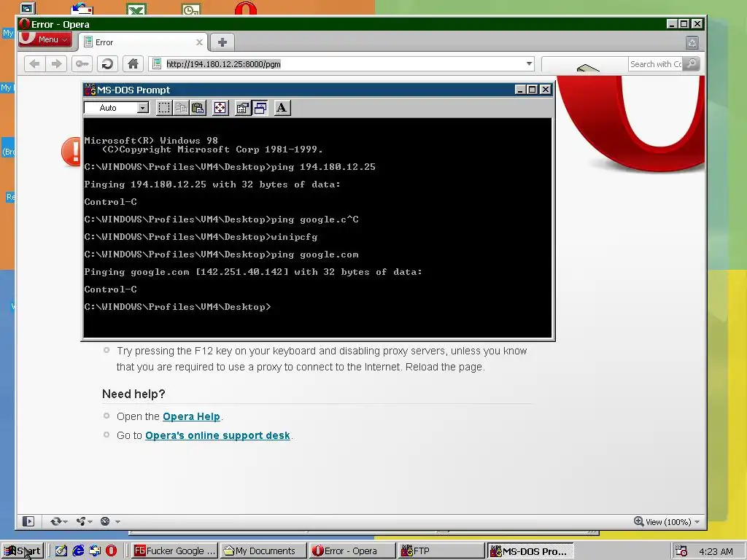Switch to the Fucker Google taskbar window

(174, 551)
